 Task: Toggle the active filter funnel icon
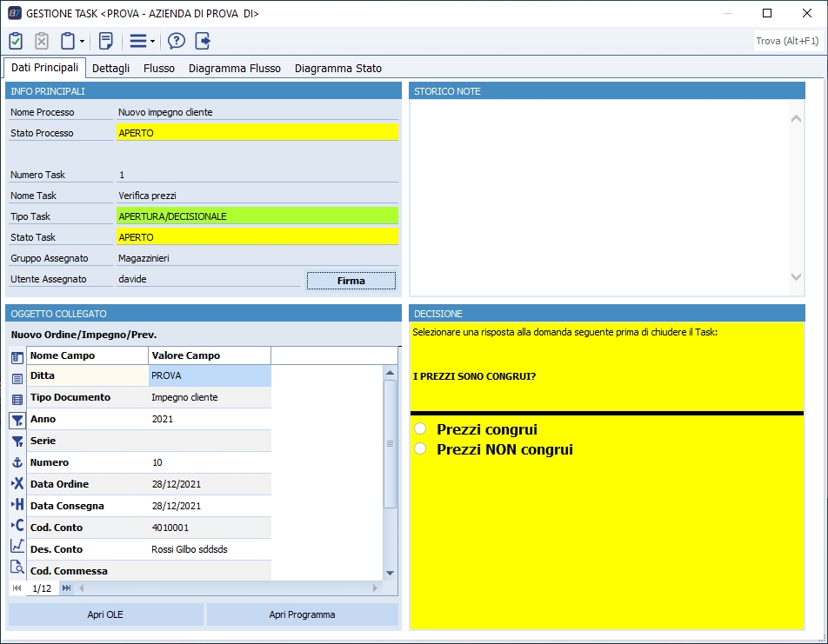coord(17,421)
